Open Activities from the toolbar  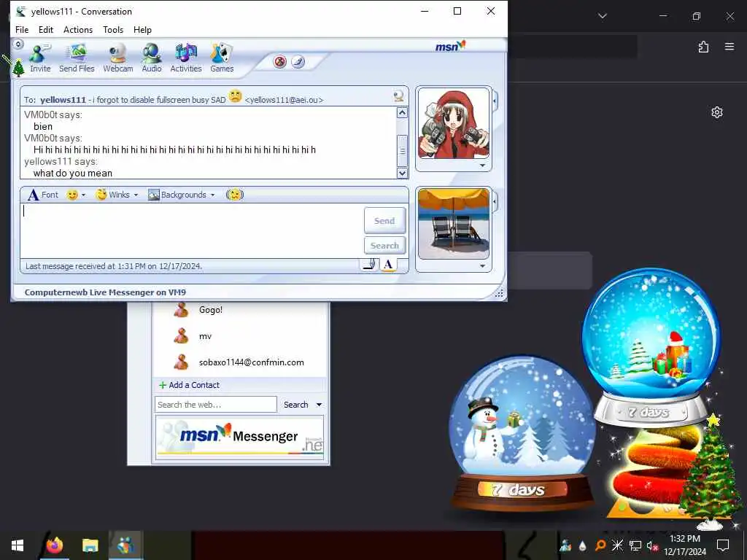coord(186,58)
